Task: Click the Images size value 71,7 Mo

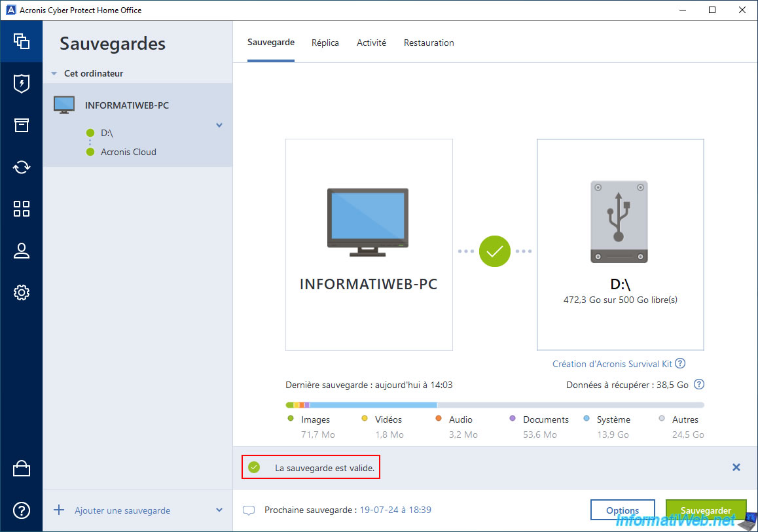Action: tap(318, 434)
